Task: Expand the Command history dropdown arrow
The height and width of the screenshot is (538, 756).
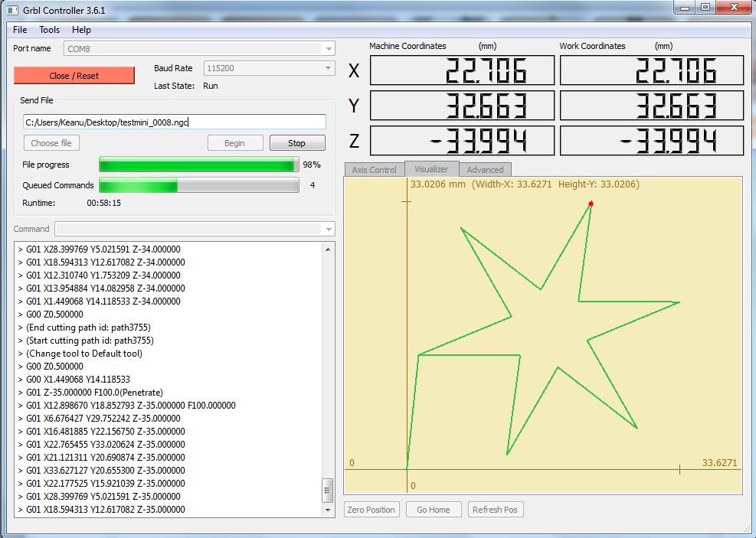Action: 329,230
